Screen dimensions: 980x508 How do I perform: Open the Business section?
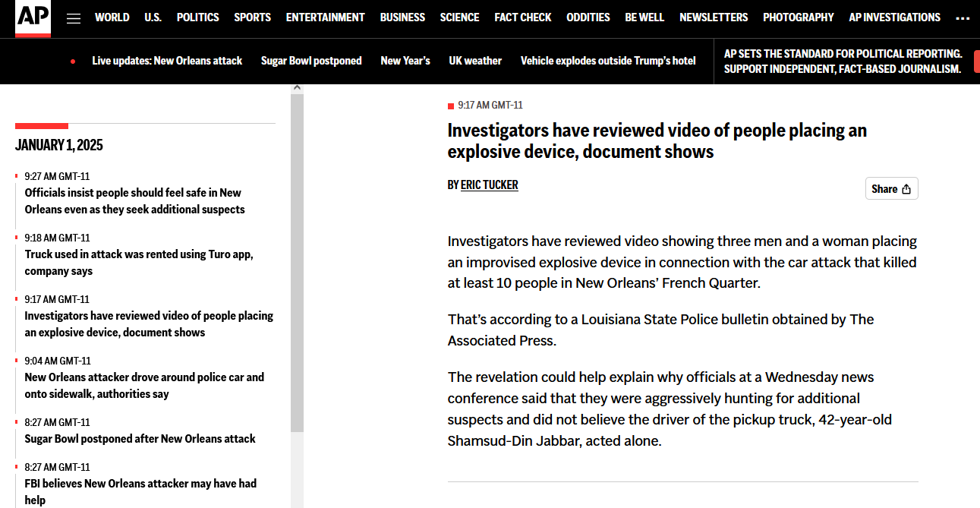[402, 17]
